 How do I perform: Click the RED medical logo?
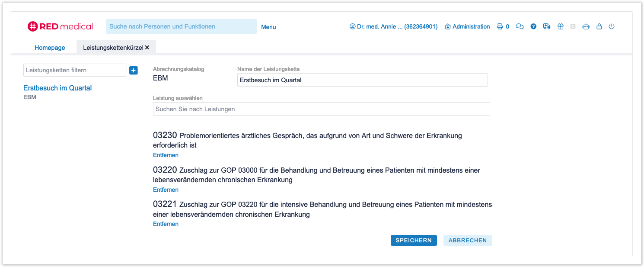point(60,26)
